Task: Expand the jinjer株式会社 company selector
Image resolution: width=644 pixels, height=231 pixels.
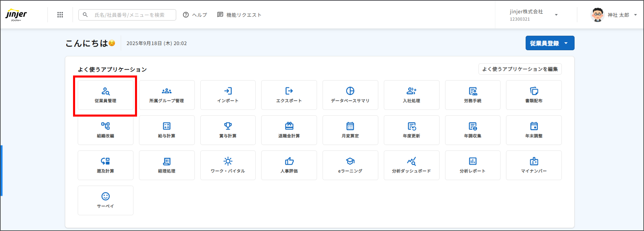Action: (556, 15)
